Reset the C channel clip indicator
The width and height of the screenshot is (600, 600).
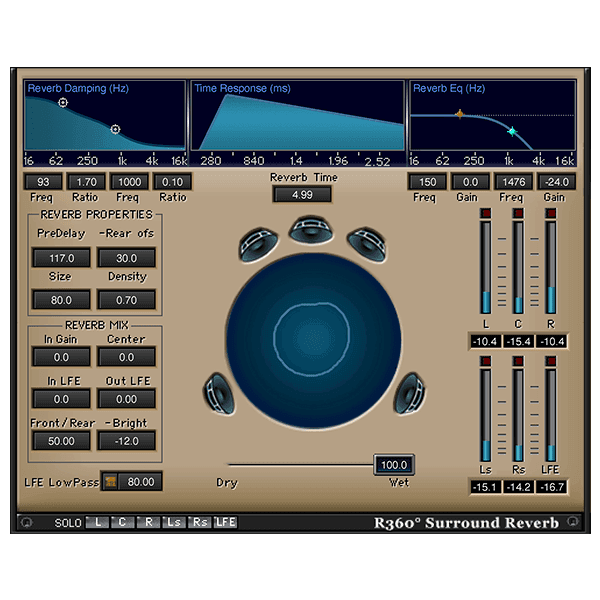[x=518, y=213]
